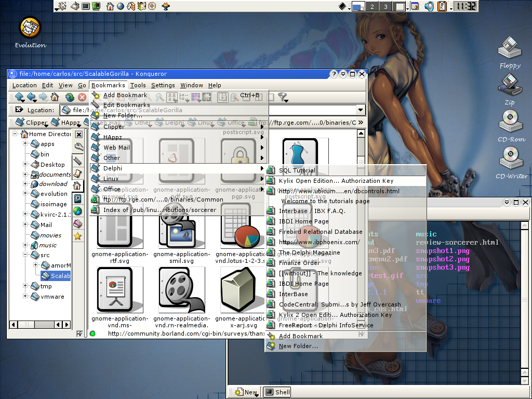Open the KDE K menu in the panel
The height and width of the screenshot is (399, 532).
point(62,6)
